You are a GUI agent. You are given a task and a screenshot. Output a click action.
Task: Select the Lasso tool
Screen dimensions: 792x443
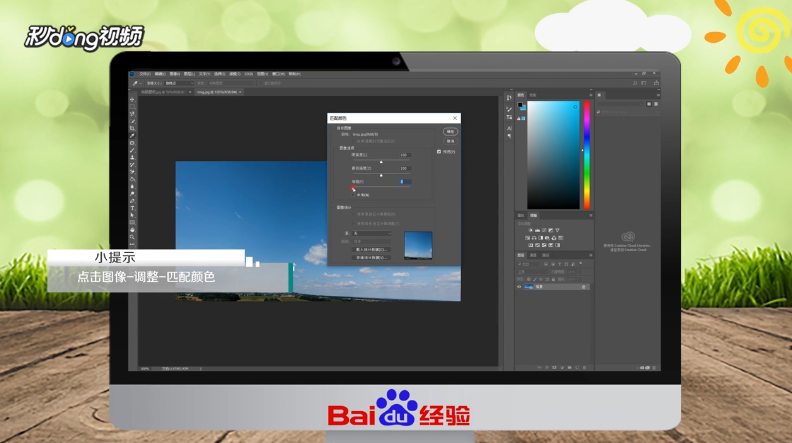point(132,114)
